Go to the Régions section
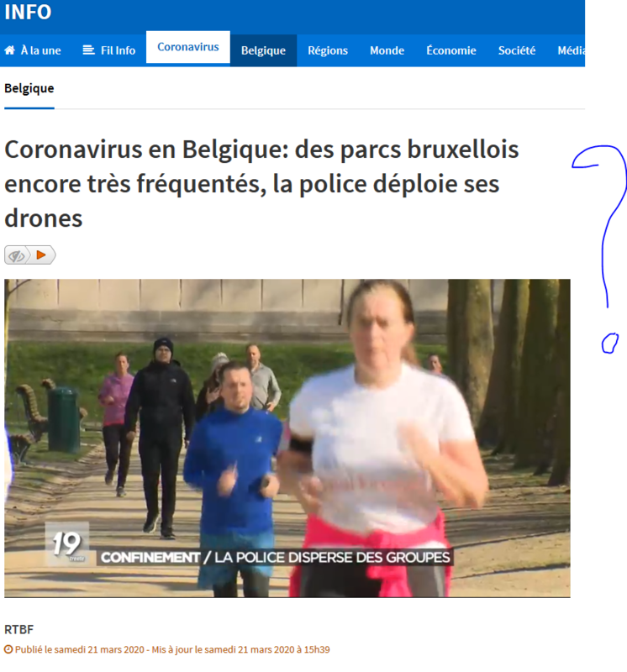The height and width of the screenshot is (672, 627). (x=328, y=50)
